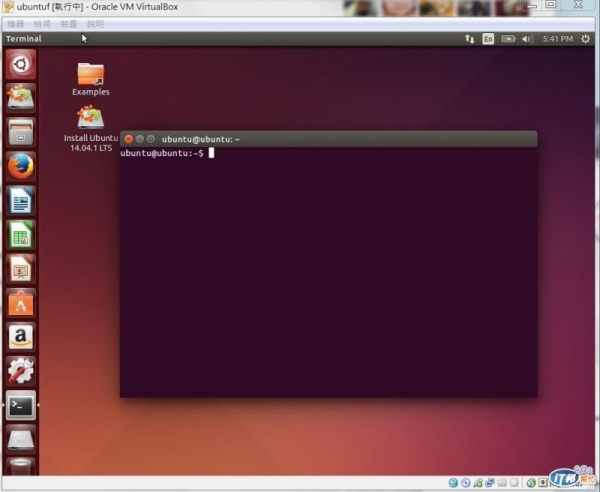Open the 機器 VirtualBox menu
Viewport: 600px width, 492px height.
pos(16,24)
